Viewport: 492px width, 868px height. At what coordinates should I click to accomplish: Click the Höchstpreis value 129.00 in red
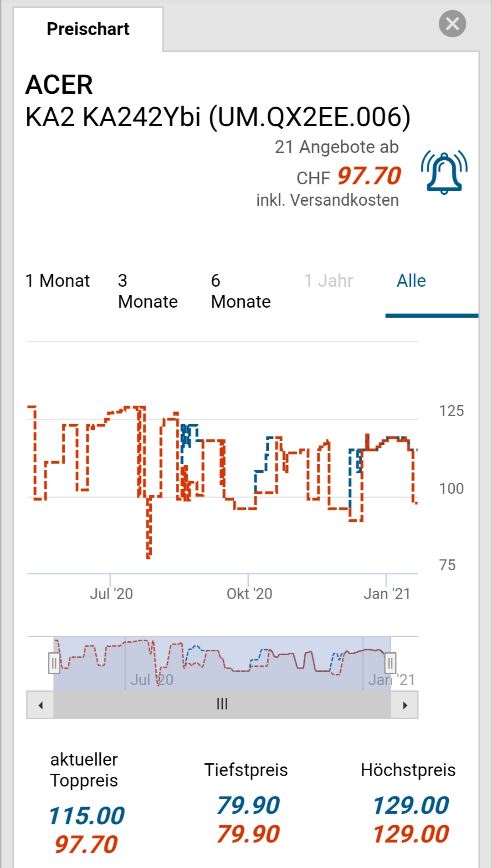tap(410, 834)
